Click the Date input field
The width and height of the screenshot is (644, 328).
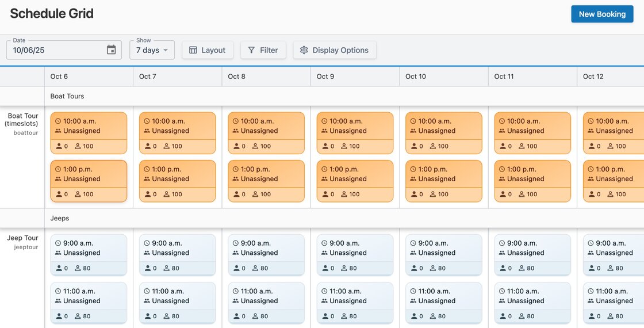(x=57, y=51)
